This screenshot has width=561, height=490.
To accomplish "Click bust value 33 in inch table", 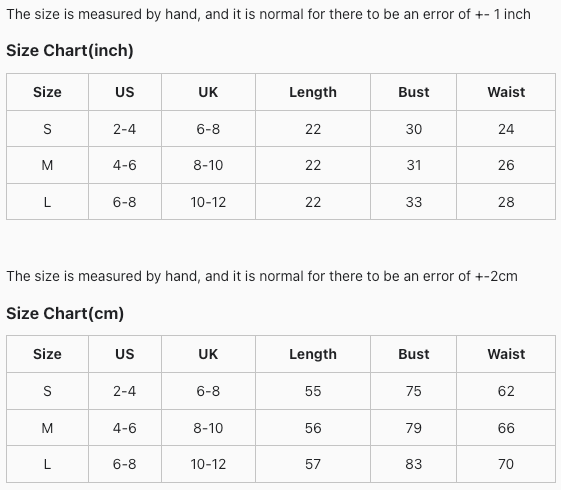I will [x=413, y=202].
